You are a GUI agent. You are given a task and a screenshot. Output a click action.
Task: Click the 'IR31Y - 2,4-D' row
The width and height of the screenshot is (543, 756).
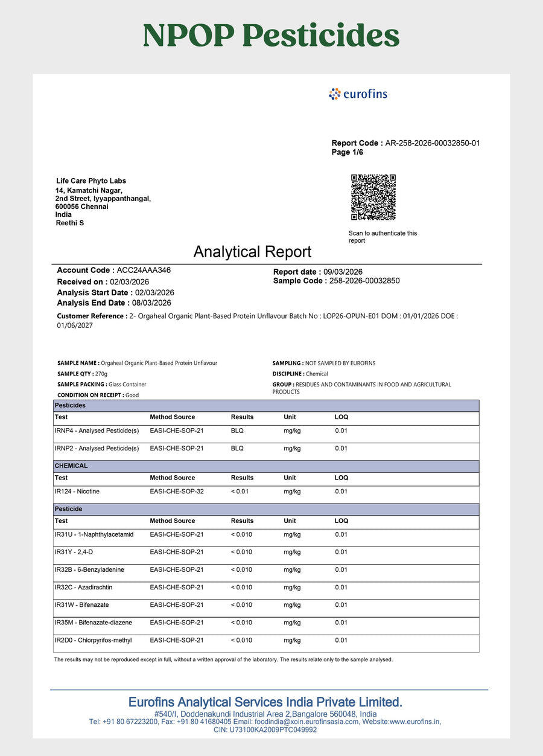(266, 556)
